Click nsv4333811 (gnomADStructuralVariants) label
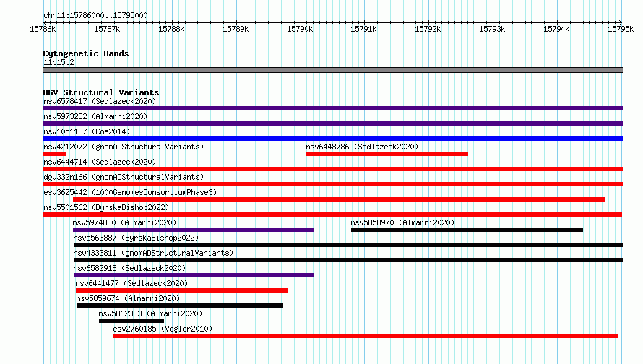The height and width of the screenshot is (364, 643). 153,253
